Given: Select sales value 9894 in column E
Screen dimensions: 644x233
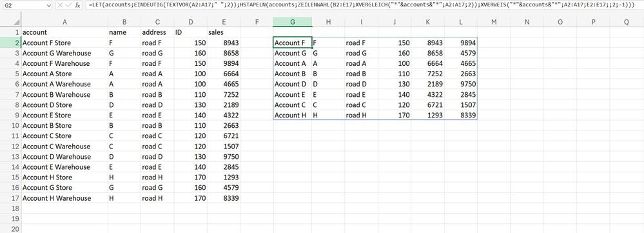Looking at the screenshot, I should (224, 63).
